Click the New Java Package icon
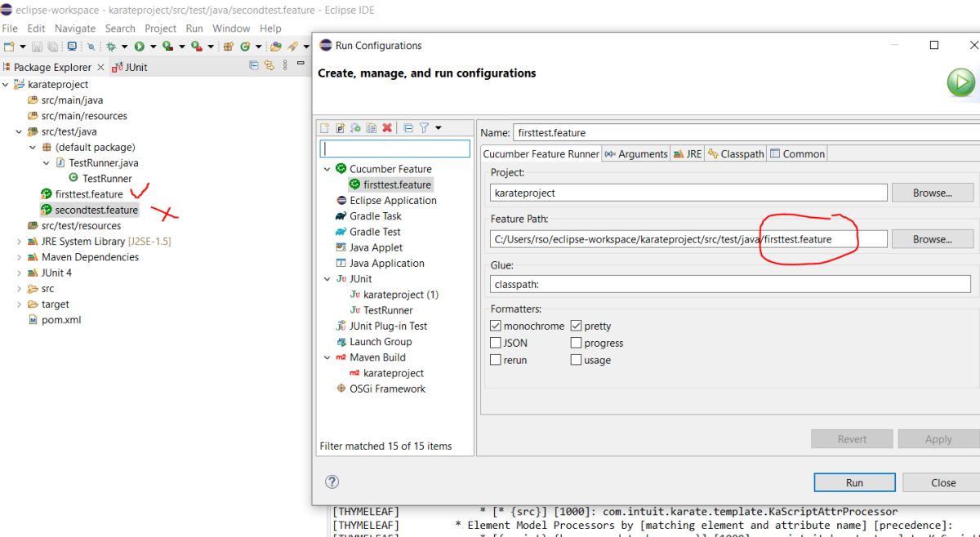Screen dimensions: 980x537 pyautogui.click(x=228, y=47)
